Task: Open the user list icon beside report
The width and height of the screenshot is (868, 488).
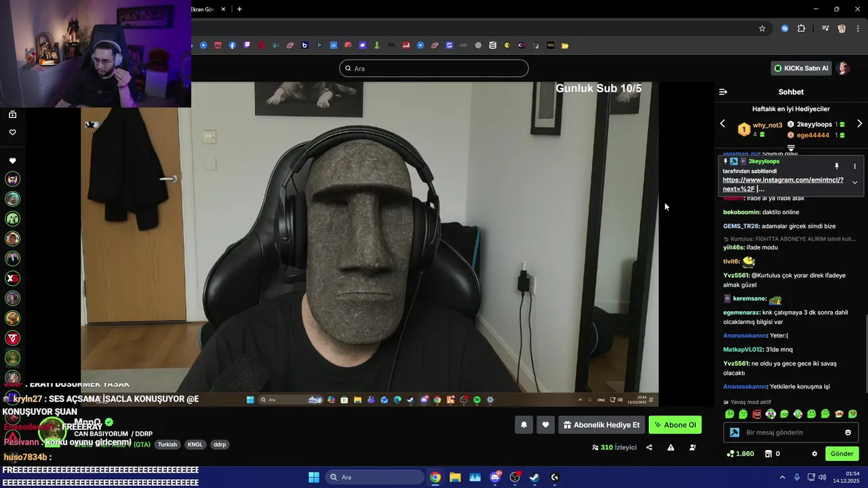Action: [692, 447]
